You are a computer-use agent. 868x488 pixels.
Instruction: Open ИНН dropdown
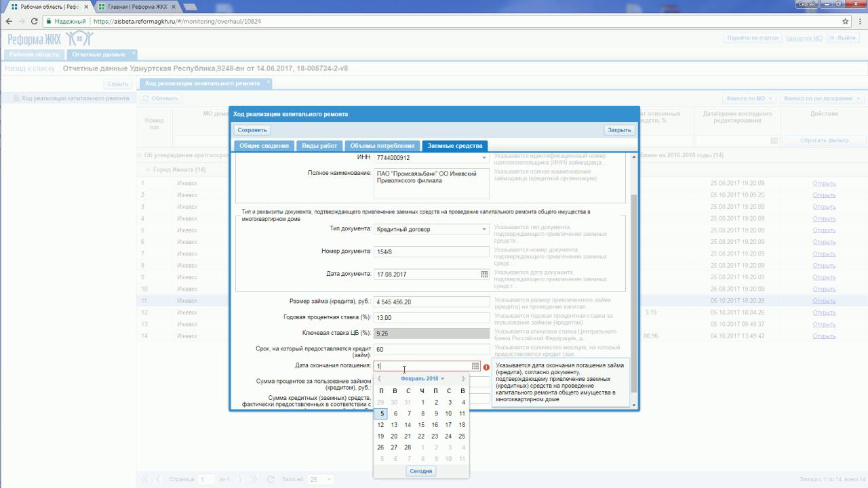[484, 158]
